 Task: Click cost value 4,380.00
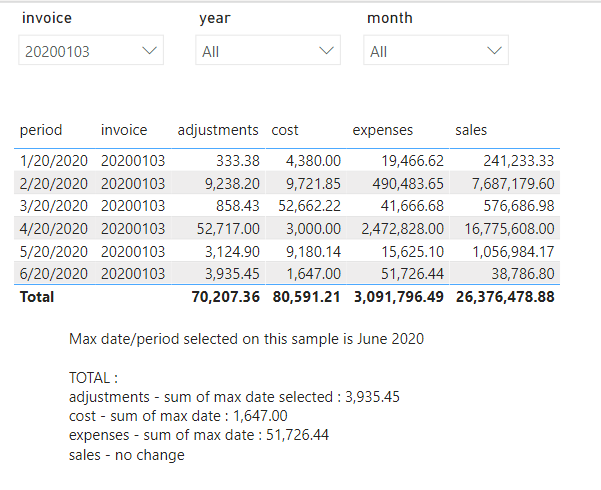click(x=314, y=161)
